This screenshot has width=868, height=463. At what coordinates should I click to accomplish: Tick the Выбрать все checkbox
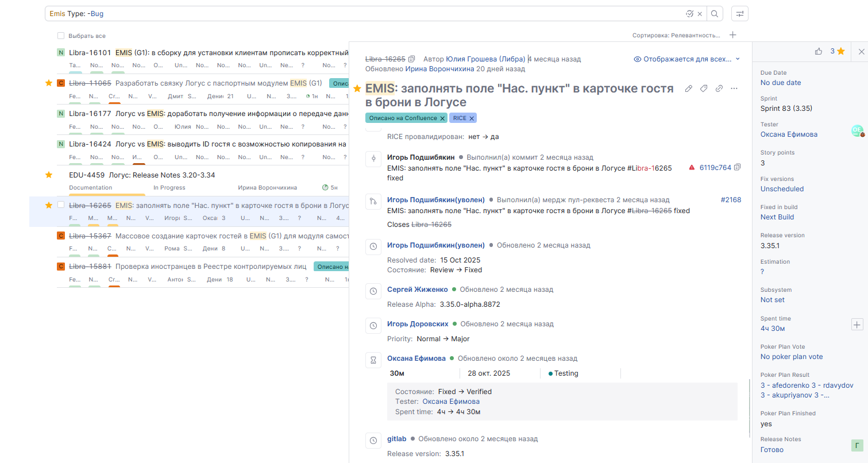click(61, 36)
